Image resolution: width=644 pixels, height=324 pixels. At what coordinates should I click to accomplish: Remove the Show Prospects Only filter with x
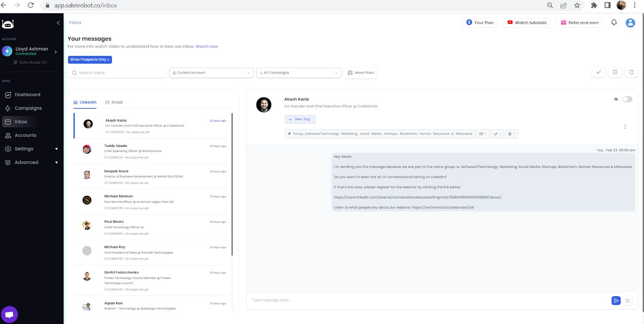pos(108,60)
